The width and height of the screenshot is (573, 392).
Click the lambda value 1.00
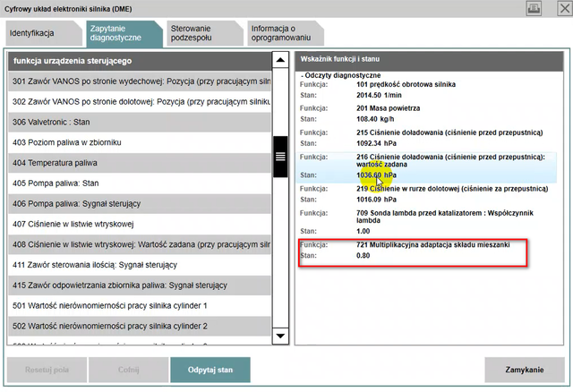click(363, 231)
